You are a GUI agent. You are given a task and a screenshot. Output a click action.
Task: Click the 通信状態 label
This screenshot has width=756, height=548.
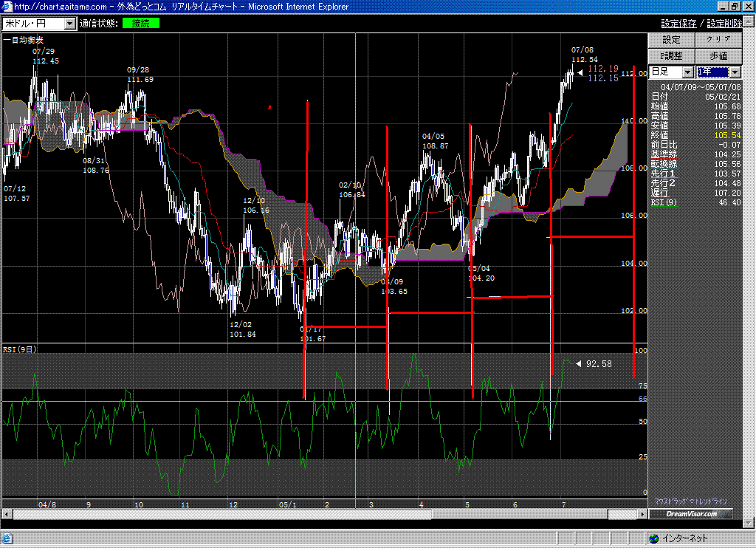(x=99, y=23)
